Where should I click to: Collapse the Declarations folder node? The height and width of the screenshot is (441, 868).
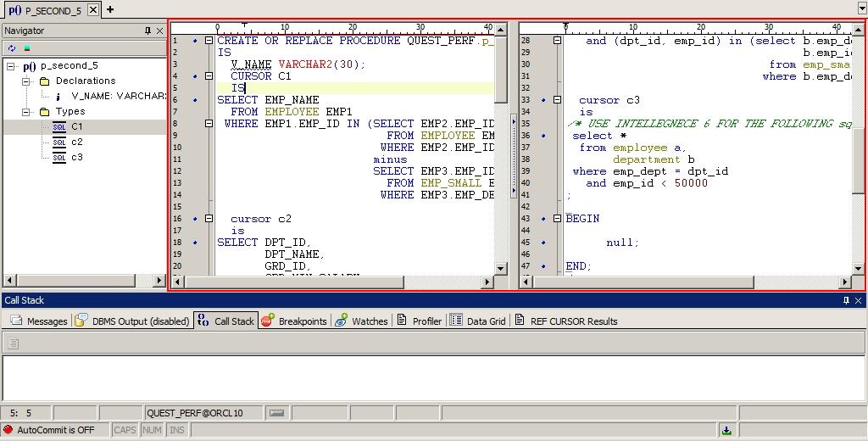coord(26,81)
